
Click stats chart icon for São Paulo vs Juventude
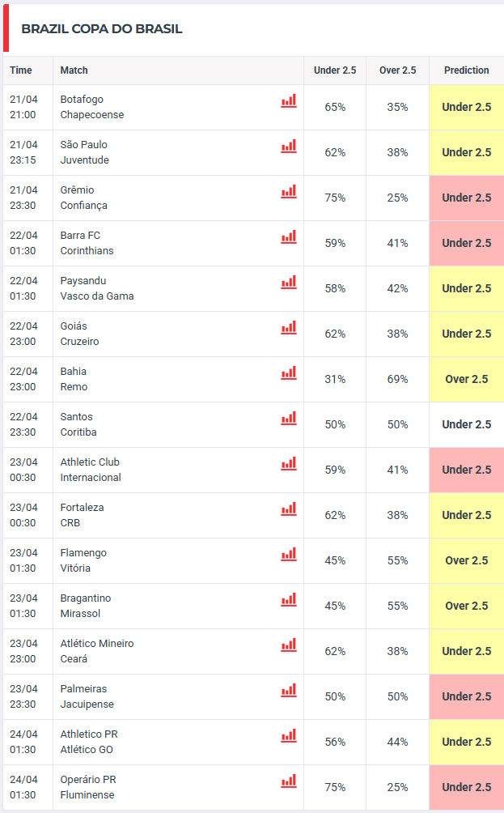[289, 147]
